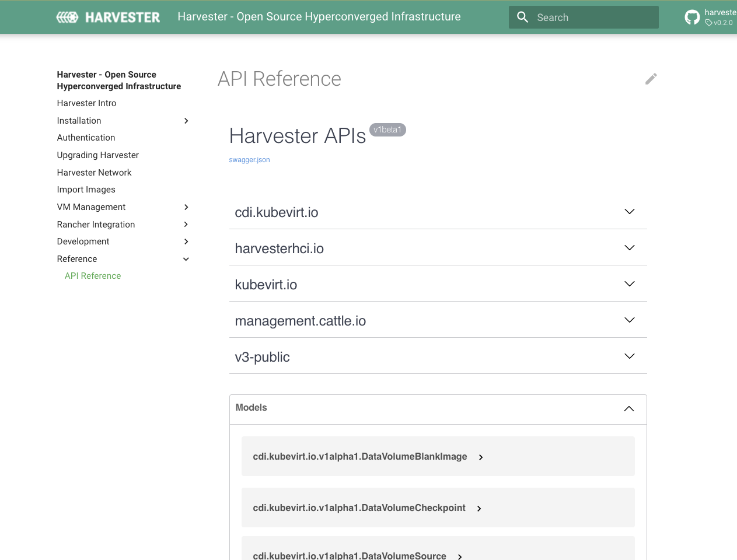Click the Models heading
This screenshot has height=560, width=737.
pyautogui.click(x=251, y=408)
